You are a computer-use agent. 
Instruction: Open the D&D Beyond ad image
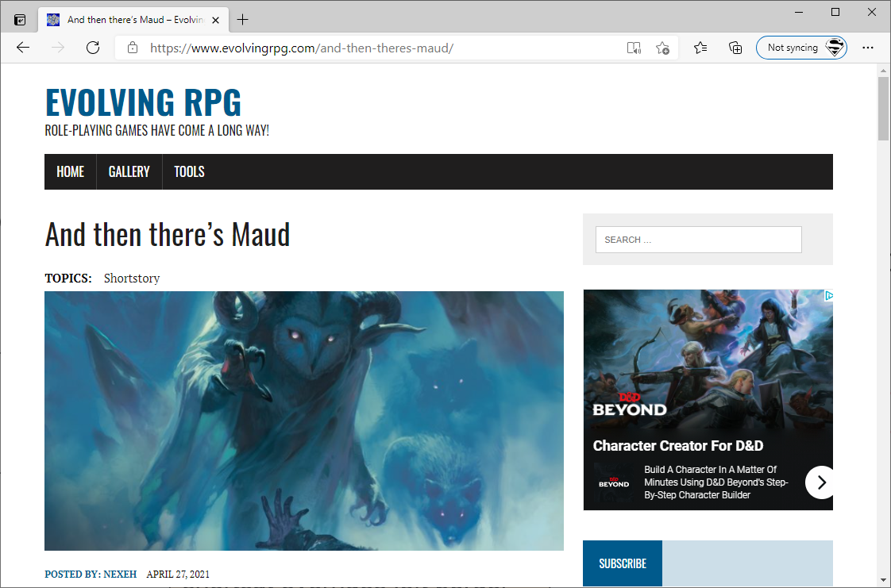pyautogui.click(x=708, y=359)
